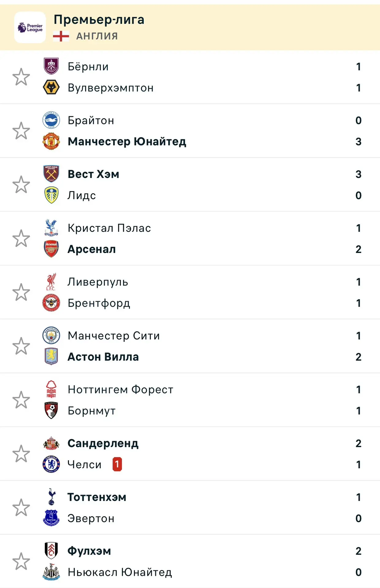Tap the Arsenal club crest
Image resolution: width=380 pixels, height=588 pixels.
pos(51,249)
